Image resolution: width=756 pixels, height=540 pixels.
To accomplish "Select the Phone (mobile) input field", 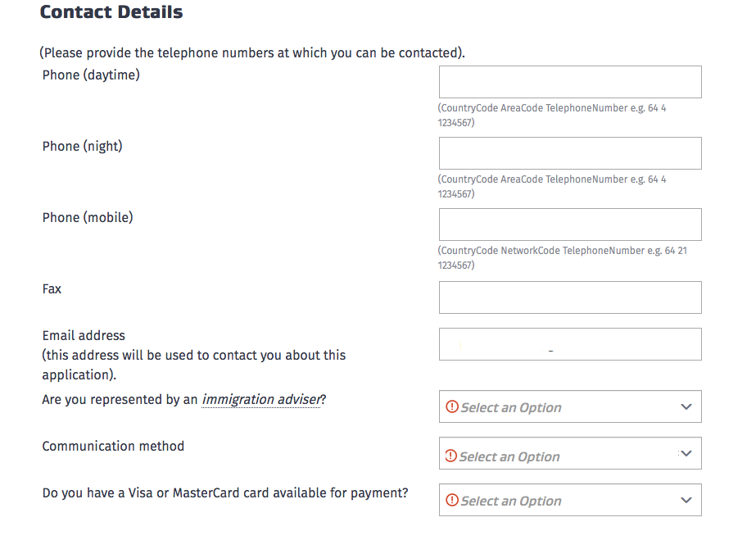I will pyautogui.click(x=570, y=225).
